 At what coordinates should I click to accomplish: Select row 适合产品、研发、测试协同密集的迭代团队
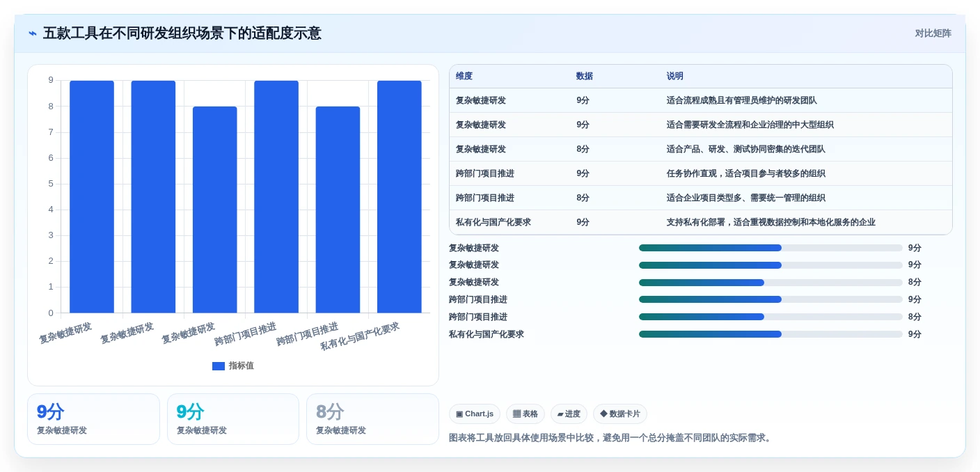click(x=701, y=150)
